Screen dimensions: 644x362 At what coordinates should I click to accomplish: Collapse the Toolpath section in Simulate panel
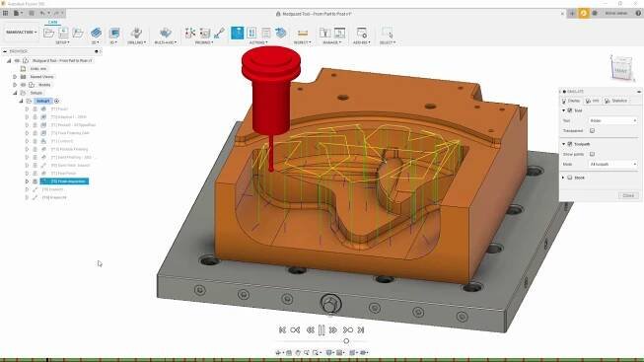point(563,144)
